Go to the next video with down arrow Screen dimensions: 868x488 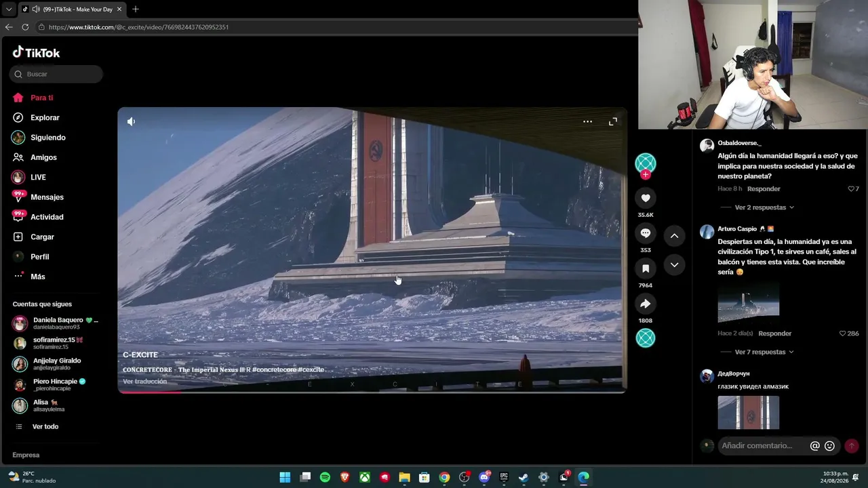(674, 265)
